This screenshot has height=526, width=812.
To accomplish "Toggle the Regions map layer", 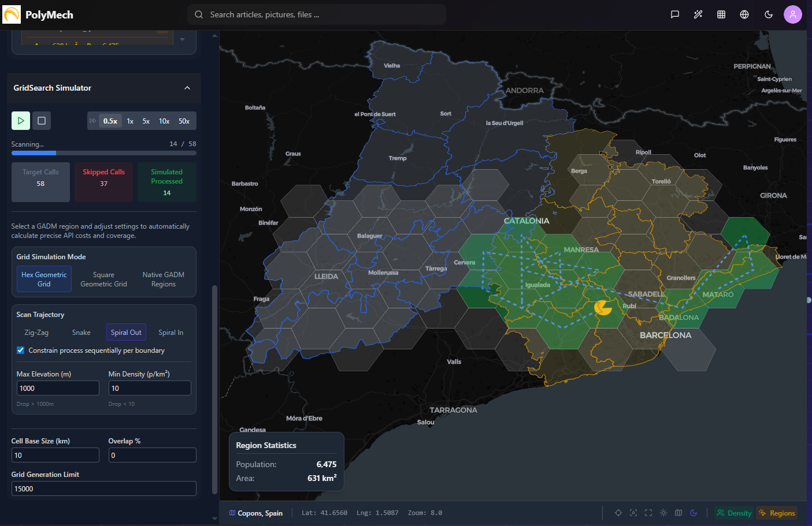I will 777,513.
